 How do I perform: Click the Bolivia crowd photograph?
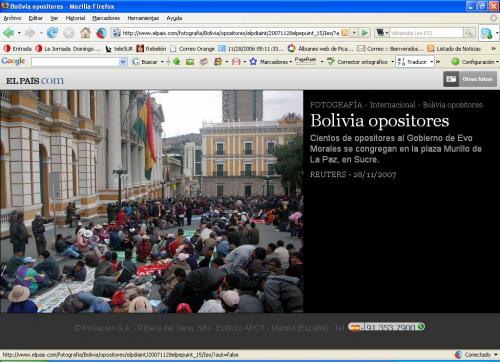[x=152, y=201]
